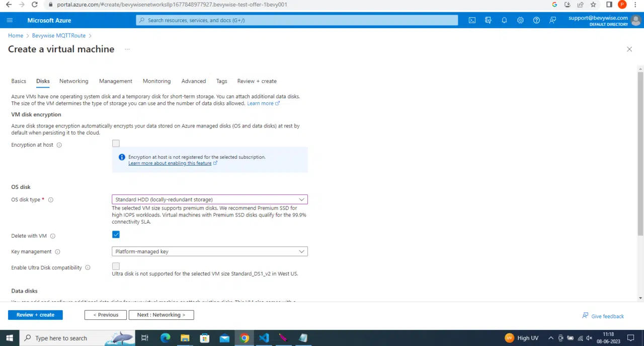This screenshot has height=346, width=644.
Task: Expand the Key management dropdown
Action: [210, 251]
